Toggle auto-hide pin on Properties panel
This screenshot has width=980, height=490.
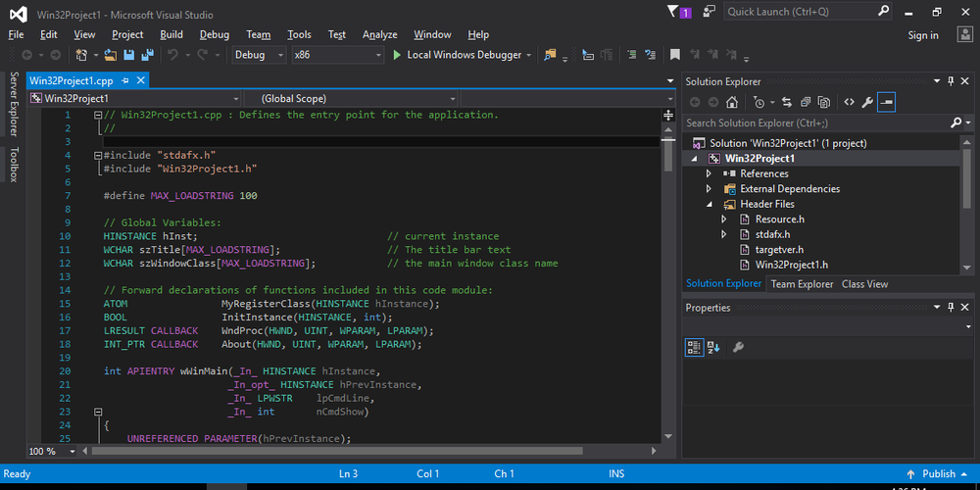pyautogui.click(x=951, y=308)
